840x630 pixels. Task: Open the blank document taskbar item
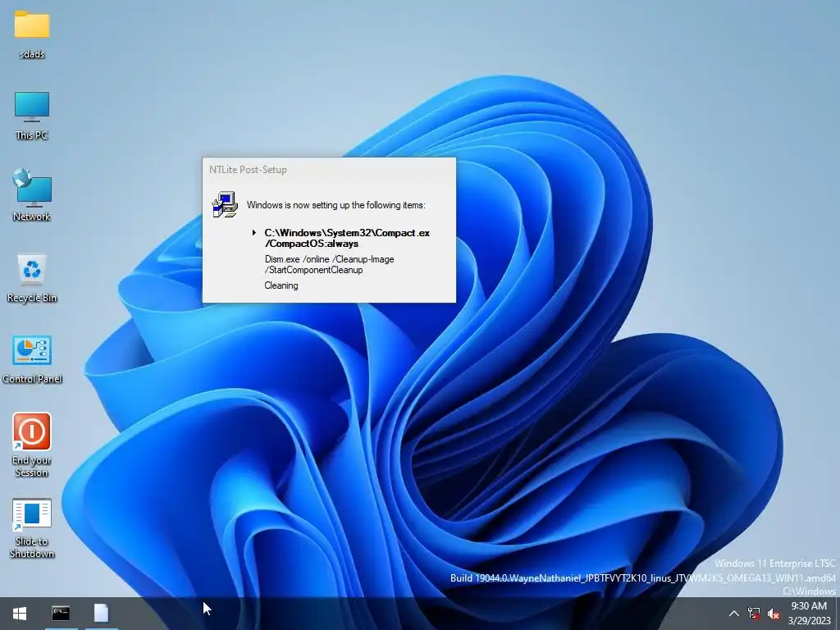coord(101,614)
